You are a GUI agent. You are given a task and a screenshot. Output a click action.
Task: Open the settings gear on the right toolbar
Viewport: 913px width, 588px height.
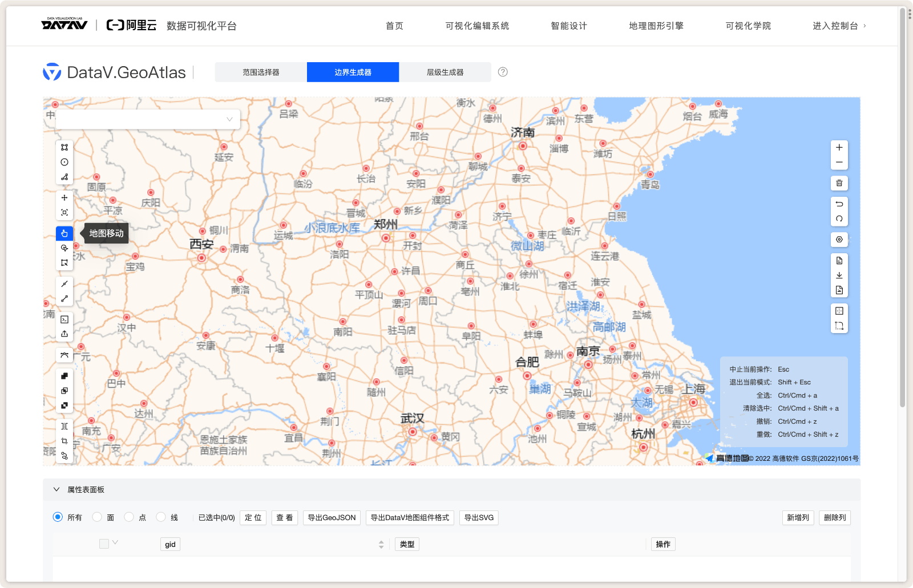coord(839,240)
